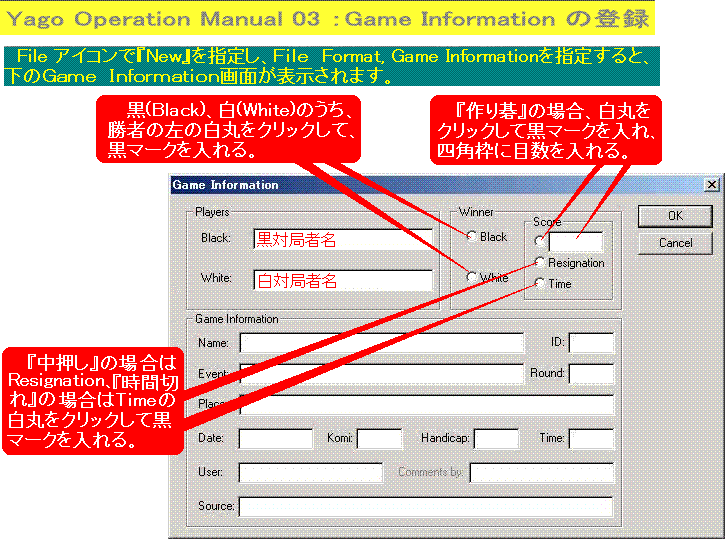Click the User input field

[x=311, y=472]
